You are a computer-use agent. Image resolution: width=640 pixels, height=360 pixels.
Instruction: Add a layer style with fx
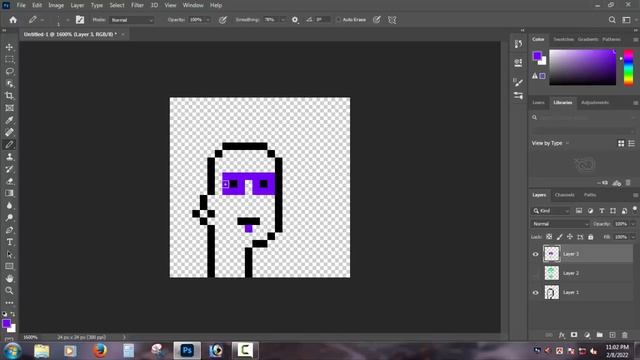point(562,335)
